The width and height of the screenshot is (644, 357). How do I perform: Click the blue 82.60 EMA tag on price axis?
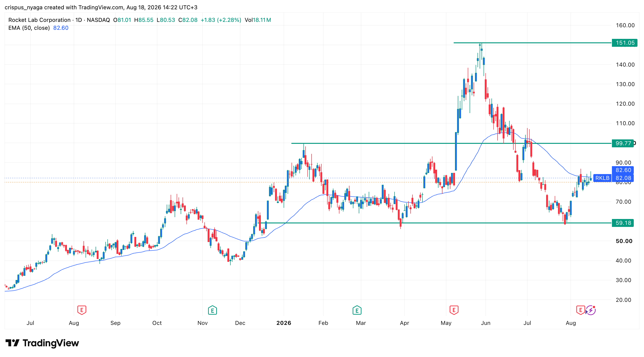point(623,170)
